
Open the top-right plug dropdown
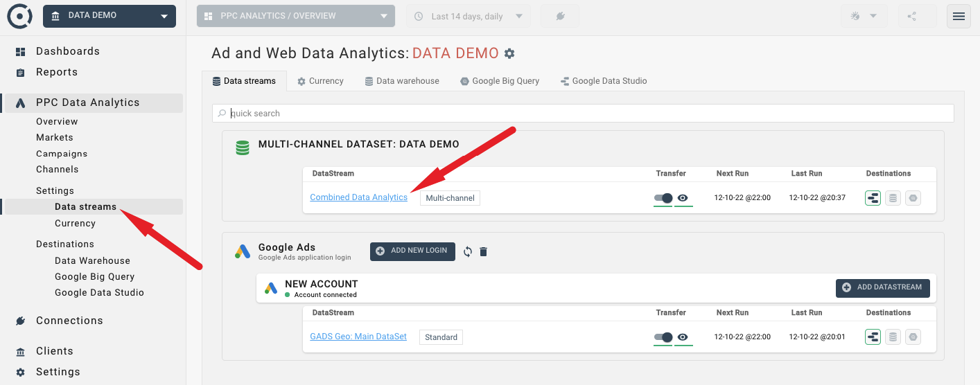tap(864, 16)
